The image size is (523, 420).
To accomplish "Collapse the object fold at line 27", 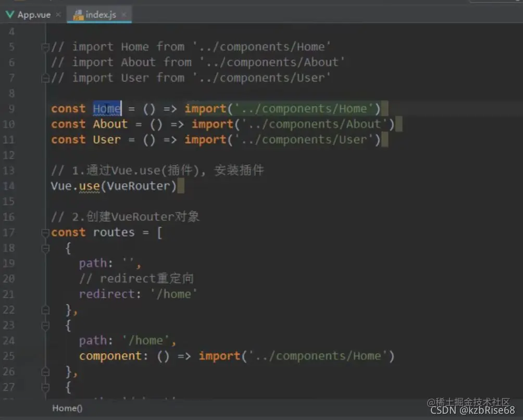I will [x=45, y=387].
